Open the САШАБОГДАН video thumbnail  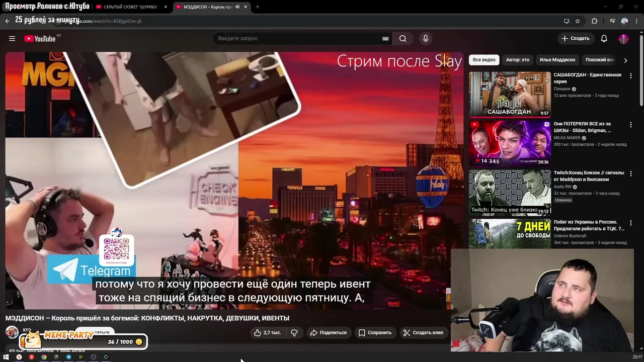pos(510,94)
